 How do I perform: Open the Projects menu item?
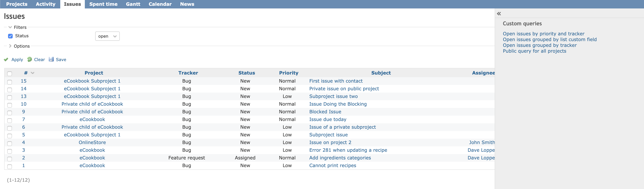point(17,4)
